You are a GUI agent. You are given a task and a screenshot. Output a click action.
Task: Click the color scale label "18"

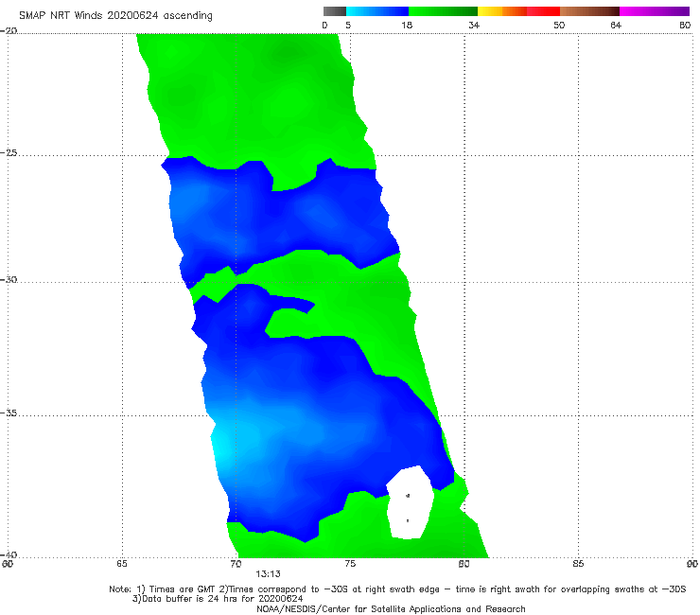[407, 25]
